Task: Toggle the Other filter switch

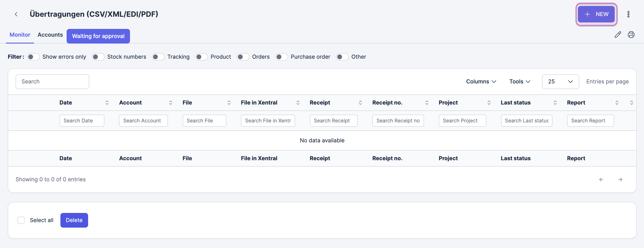Action: 342,57
